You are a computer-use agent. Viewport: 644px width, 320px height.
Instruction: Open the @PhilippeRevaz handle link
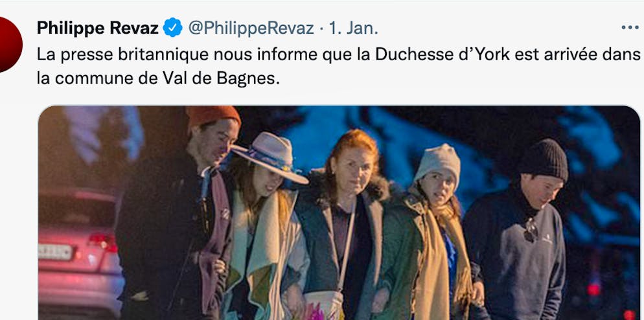(x=251, y=28)
